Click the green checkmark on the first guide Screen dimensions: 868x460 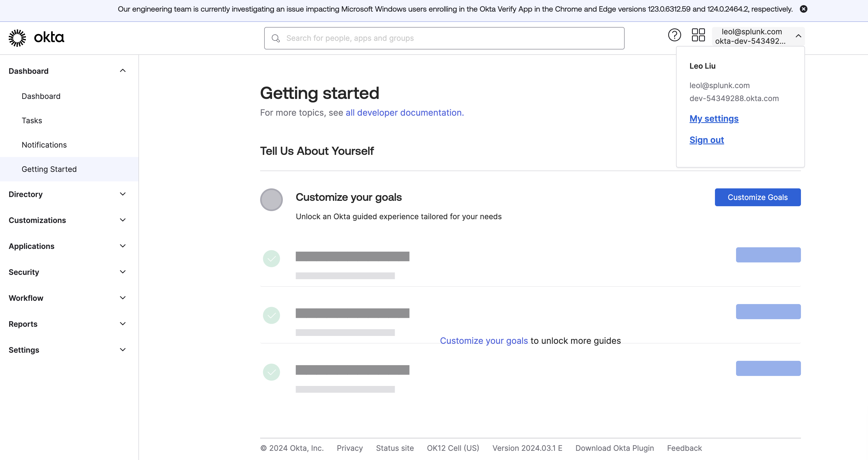[x=271, y=258]
